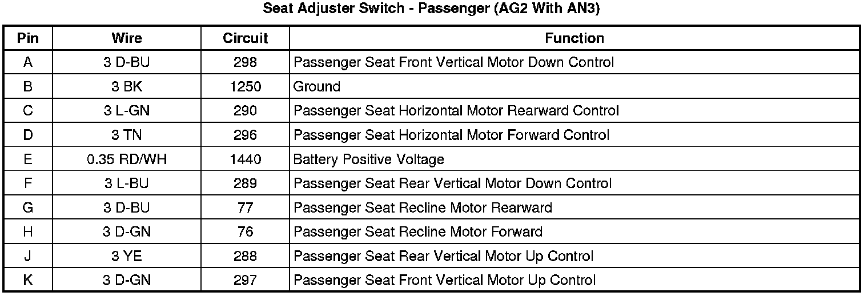Viewport: 868px width, 296px height.
Task: Click pin K cell
Action: click(x=28, y=281)
